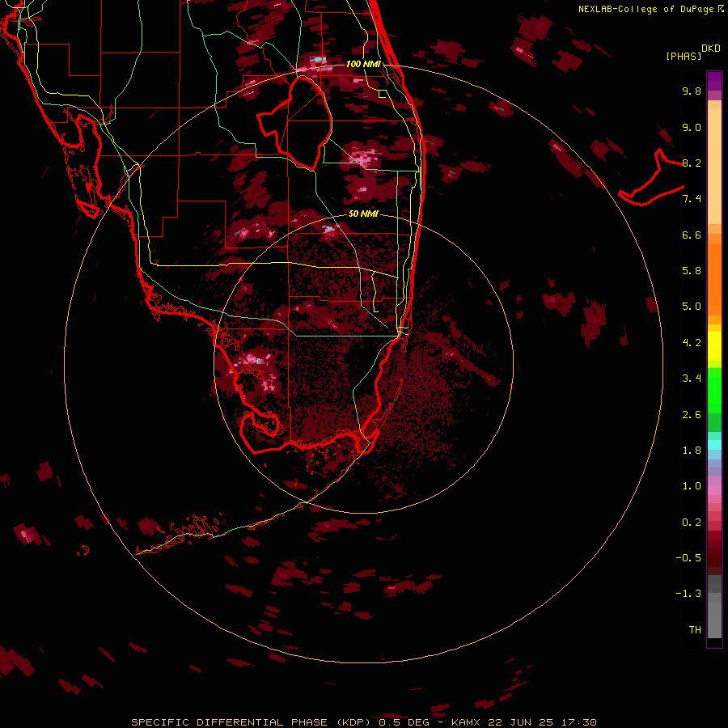Pick the cyan band of the color bar
Viewport: 728px width, 728px height.
click(x=714, y=445)
